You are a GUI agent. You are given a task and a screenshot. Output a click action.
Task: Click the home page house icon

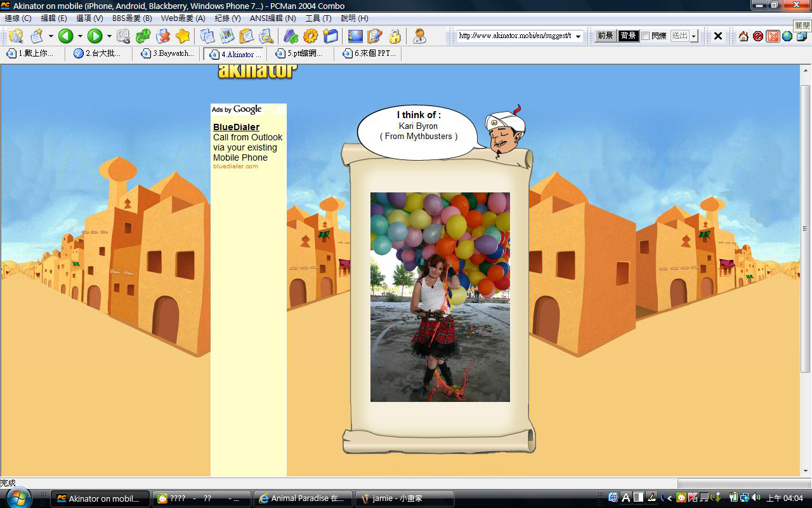(x=743, y=36)
